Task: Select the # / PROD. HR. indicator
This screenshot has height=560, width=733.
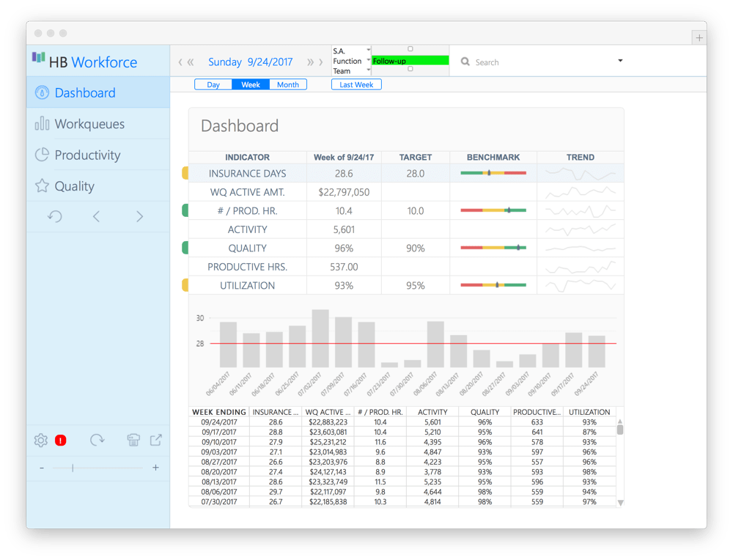Action: tap(406, 211)
